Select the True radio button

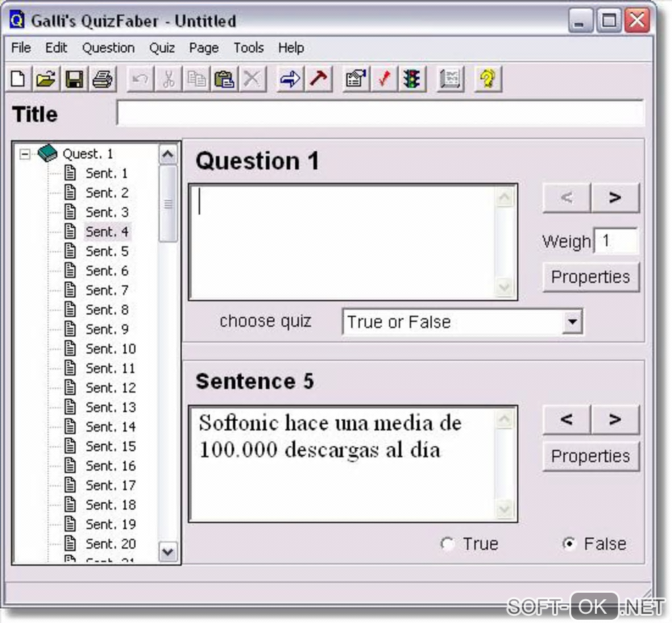click(448, 544)
